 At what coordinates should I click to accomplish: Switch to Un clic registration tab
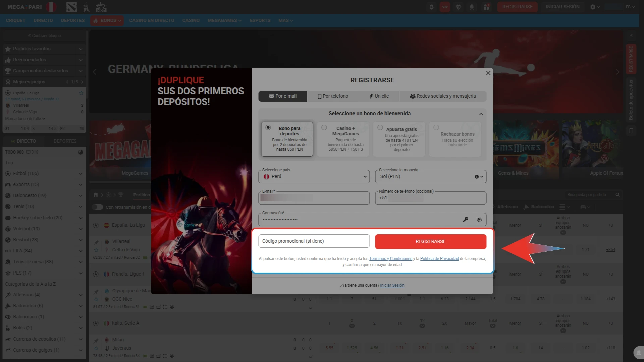pos(379,96)
